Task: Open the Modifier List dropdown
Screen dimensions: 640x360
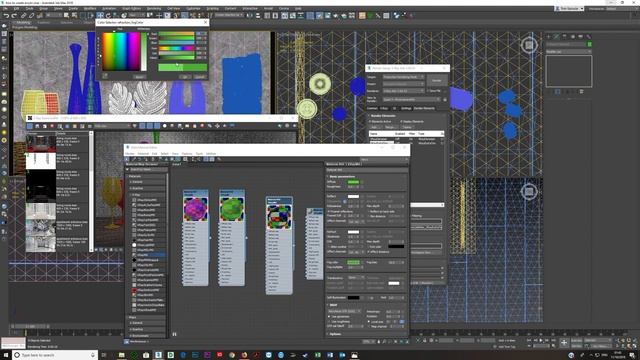Action: point(569,51)
